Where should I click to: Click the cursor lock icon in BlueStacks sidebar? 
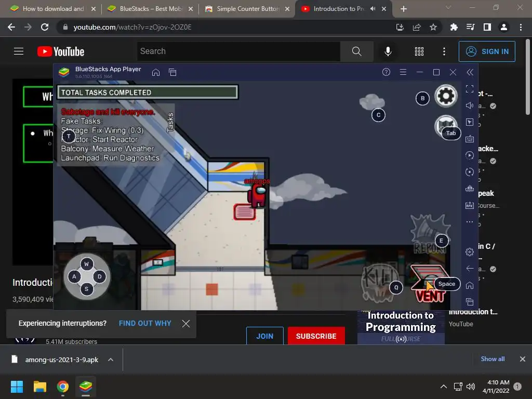pyautogui.click(x=470, y=122)
